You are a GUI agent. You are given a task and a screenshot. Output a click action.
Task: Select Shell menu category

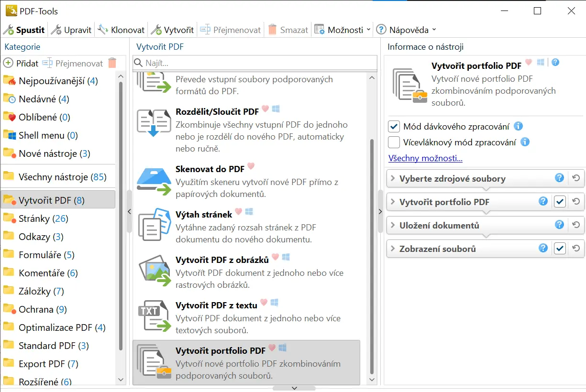58,135
